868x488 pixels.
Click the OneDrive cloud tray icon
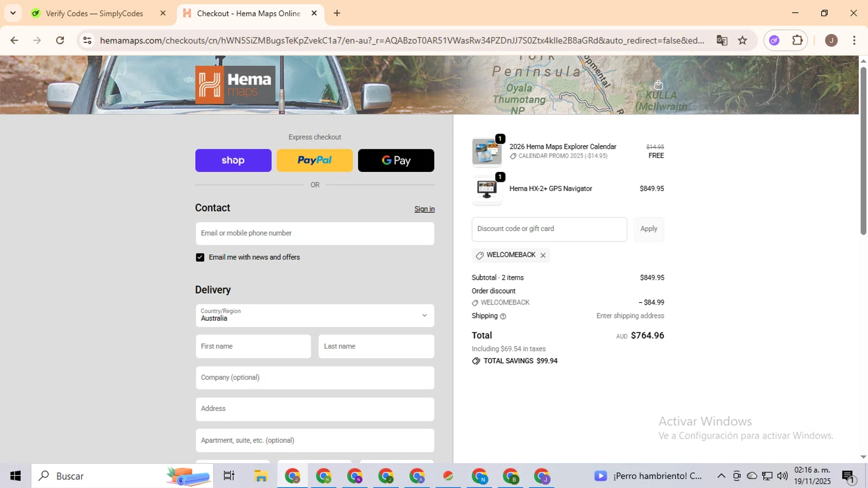[752, 476]
